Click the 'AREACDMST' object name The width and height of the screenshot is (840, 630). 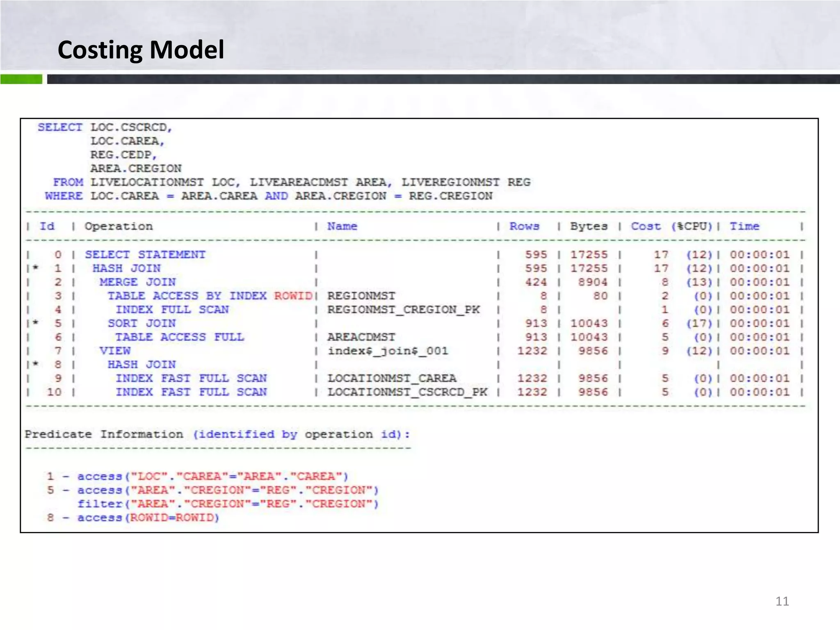[x=361, y=337]
